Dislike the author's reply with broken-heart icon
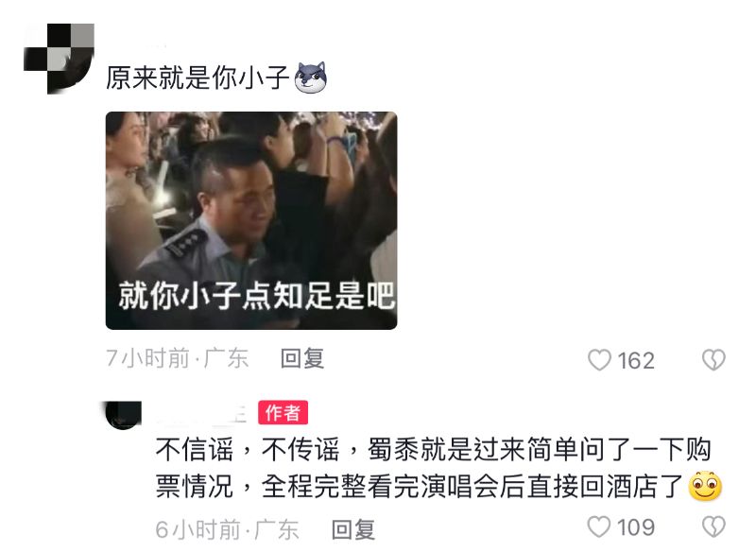The image size is (756, 552). [713, 526]
